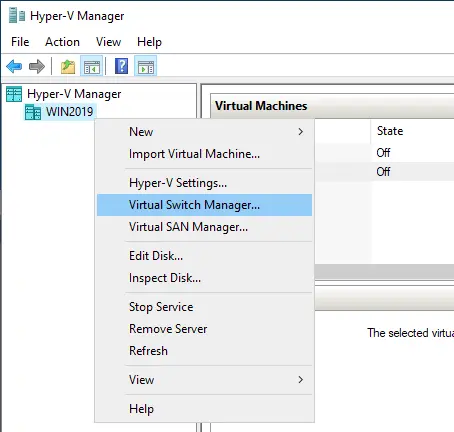Toggle the Show/Hide Action Pane icon
The image size is (454, 432).
pos(146,66)
